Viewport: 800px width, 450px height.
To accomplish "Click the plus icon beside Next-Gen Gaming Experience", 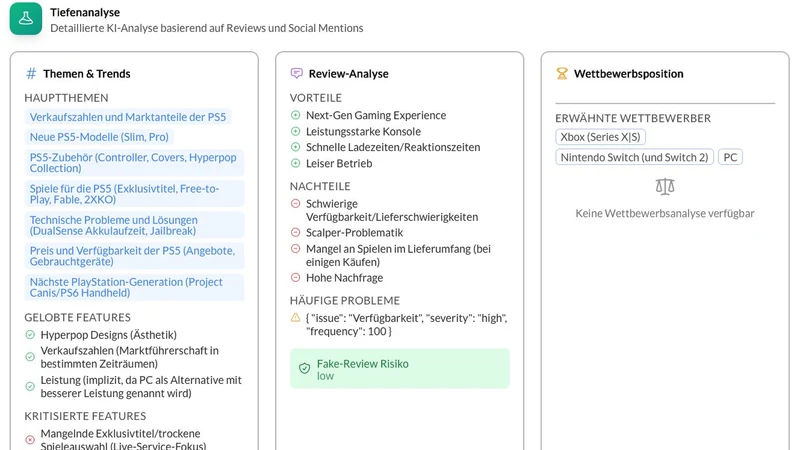I will pyautogui.click(x=295, y=115).
